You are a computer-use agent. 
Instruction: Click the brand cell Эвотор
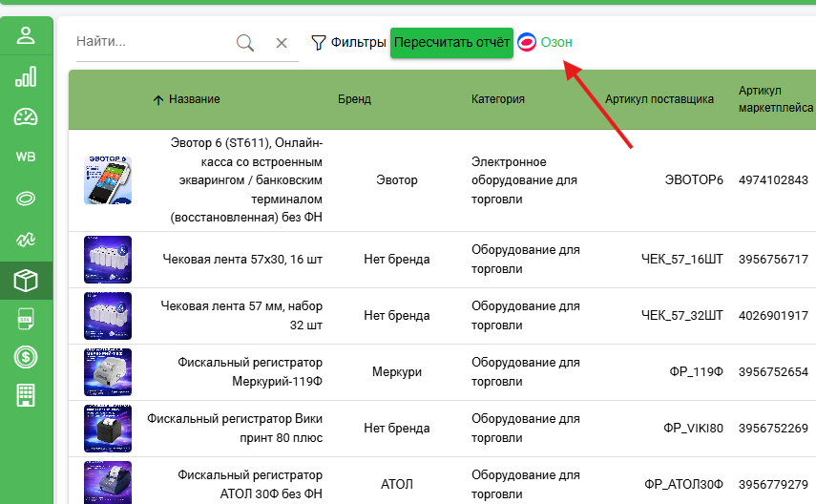coord(397,180)
